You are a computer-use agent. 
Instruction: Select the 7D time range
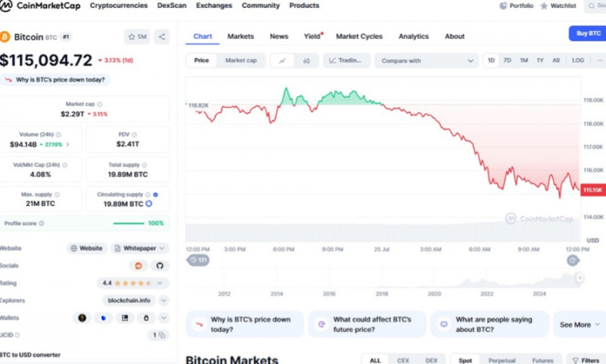[x=507, y=61]
